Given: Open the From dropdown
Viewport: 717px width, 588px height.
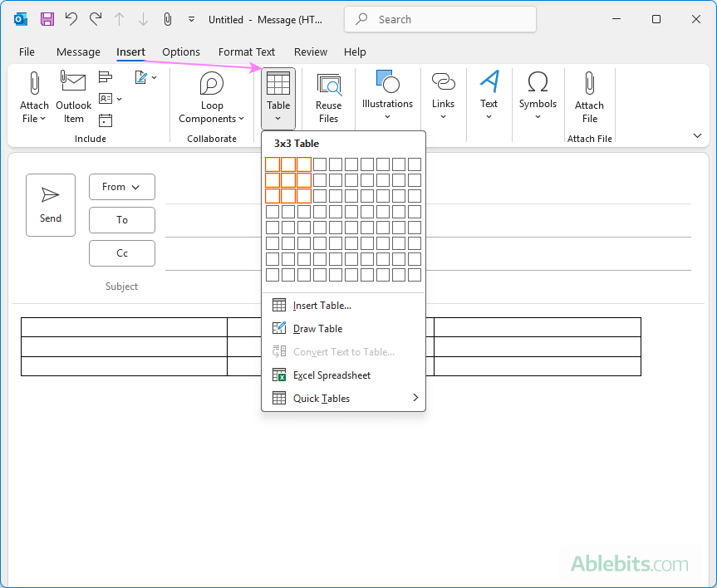Looking at the screenshot, I should (x=121, y=187).
